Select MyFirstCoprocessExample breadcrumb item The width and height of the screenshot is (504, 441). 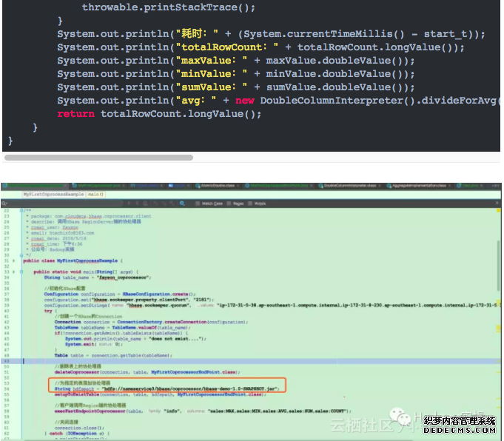55,194
